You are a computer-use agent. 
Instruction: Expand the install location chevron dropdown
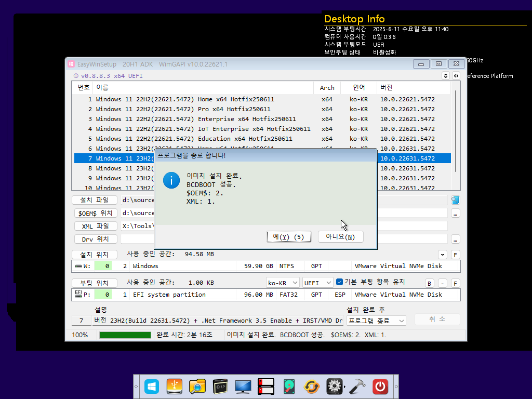[443, 255]
